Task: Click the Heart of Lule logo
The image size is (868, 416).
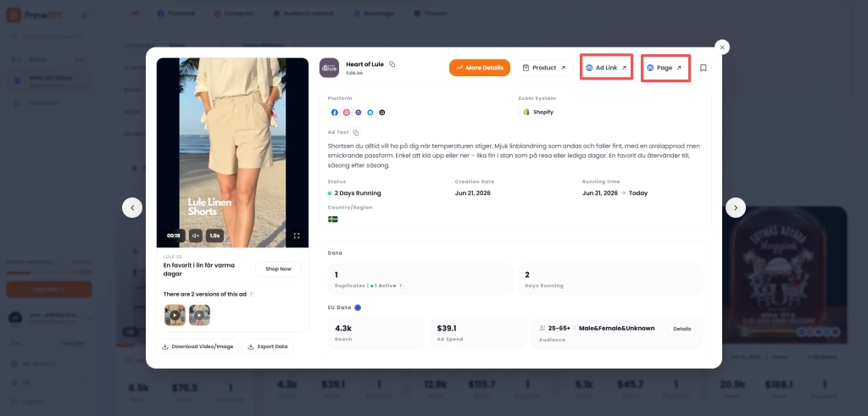Action: pyautogui.click(x=329, y=68)
